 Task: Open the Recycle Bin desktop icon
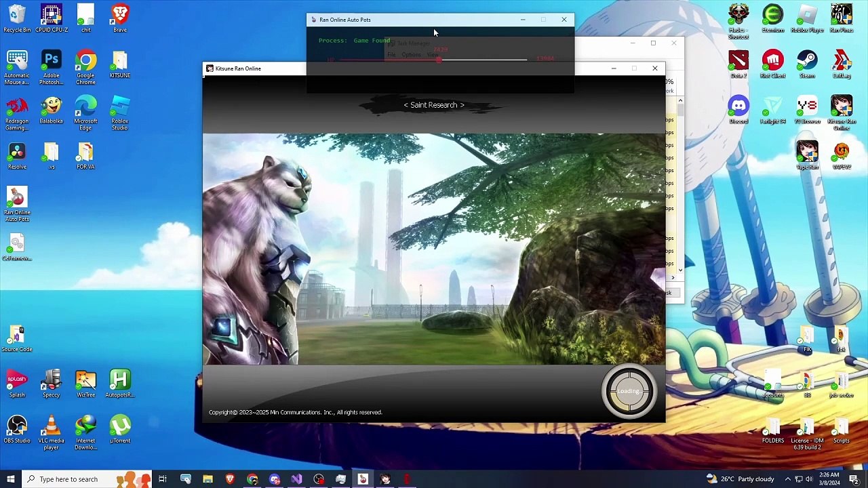click(17, 18)
